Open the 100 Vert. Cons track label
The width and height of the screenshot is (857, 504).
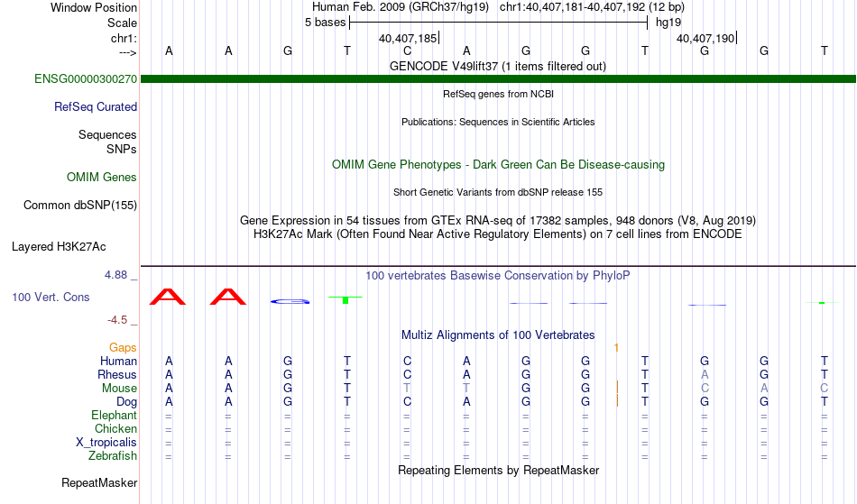pyautogui.click(x=51, y=297)
